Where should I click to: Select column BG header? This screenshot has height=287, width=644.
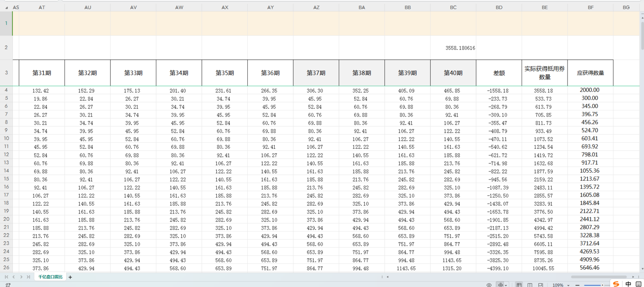pyautogui.click(x=626, y=8)
